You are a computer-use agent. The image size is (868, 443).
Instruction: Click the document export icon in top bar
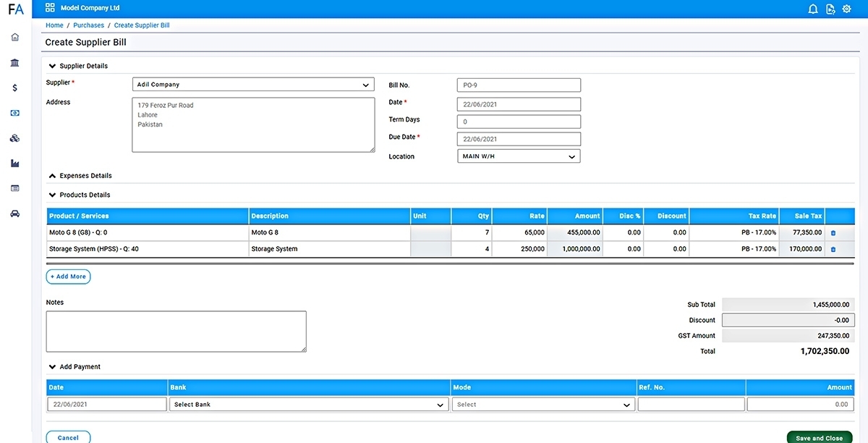[x=830, y=9]
